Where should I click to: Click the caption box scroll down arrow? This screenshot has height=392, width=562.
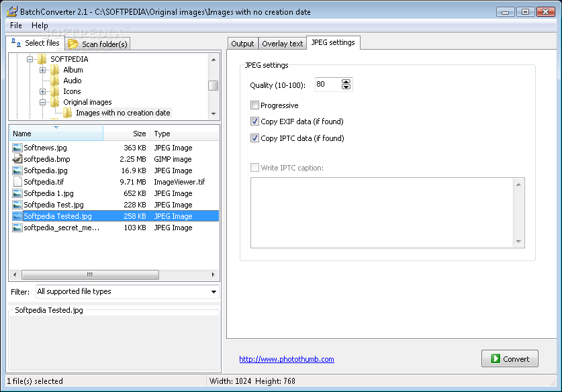point(518,242)
